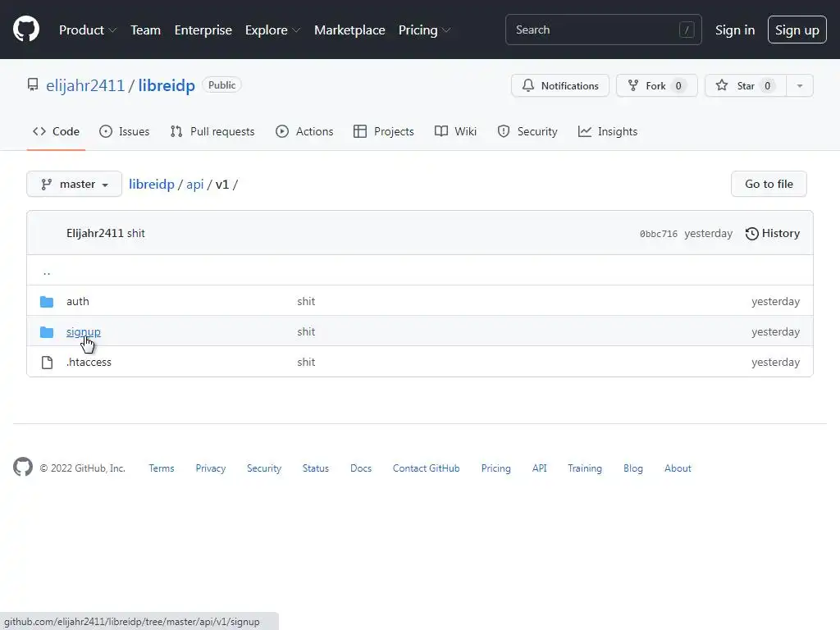Image resolution: width=840 pixels, height=630 pixels.
Task: Click the Blog footer link
Action: click(633, 468)
